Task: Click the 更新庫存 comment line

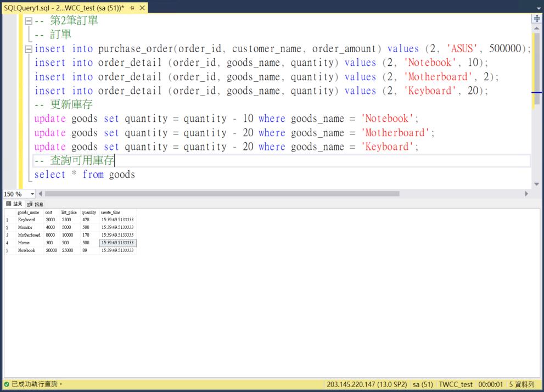Action: [64, 104]
